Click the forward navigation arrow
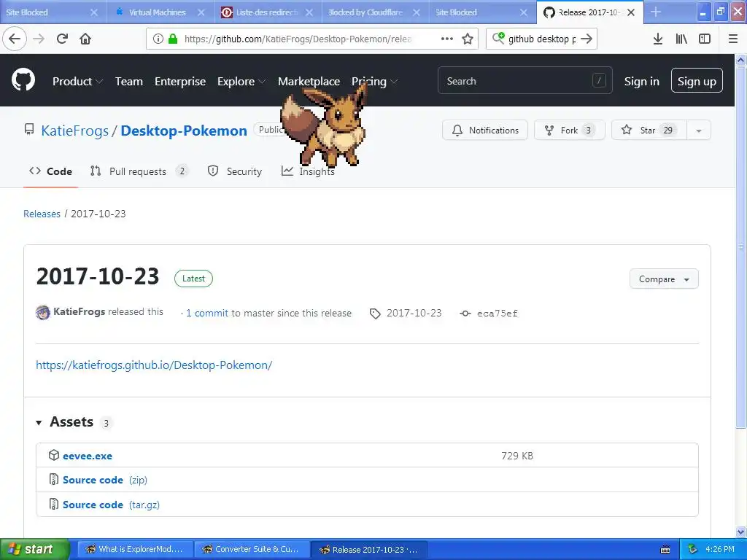 tap(39, 39)
